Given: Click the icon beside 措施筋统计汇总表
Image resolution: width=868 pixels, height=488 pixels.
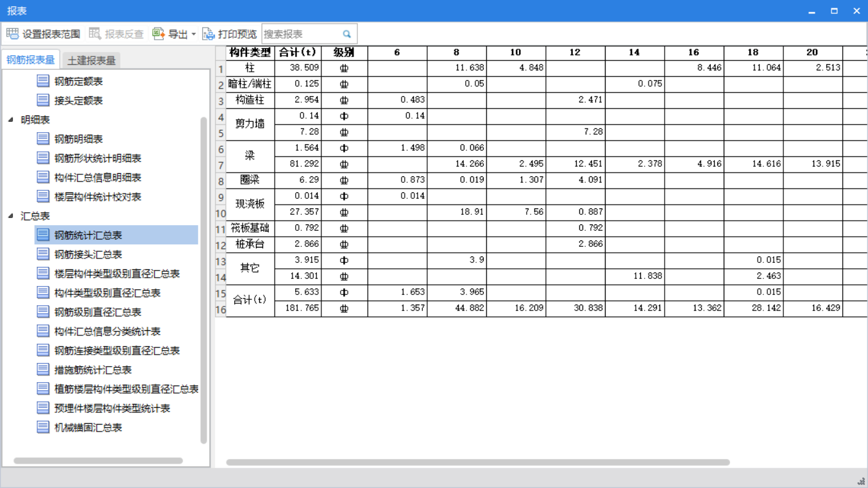Looking at the screenshot, I should [43, 369].
